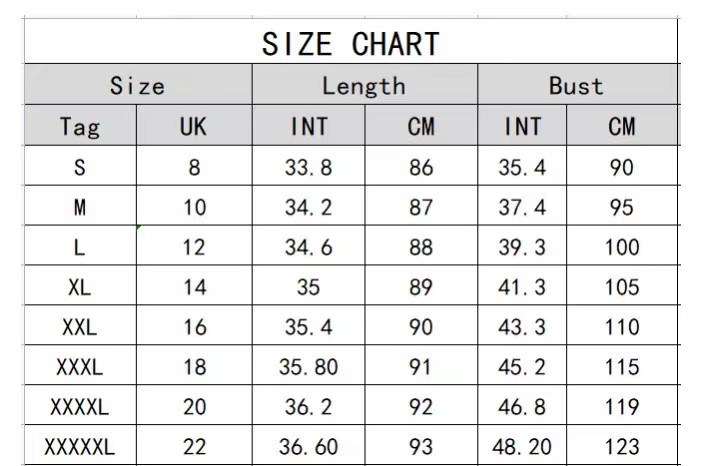
Task: Click the M tag cell
Action: (80, 208)
